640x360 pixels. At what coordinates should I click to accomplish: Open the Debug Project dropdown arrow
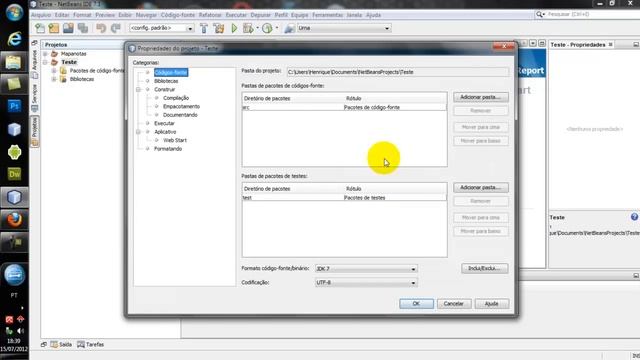(x=257, y=28)
